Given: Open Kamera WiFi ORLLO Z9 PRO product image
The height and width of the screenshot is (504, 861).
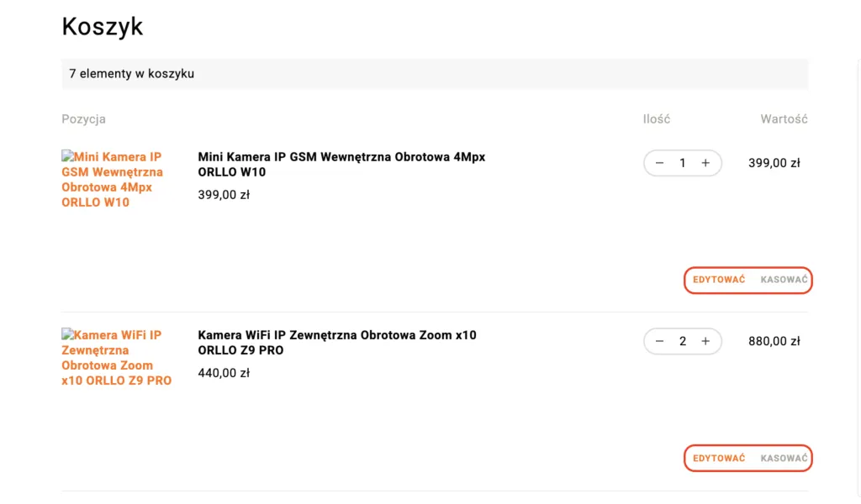Looking at the screenshot, I should pos(116,357).
